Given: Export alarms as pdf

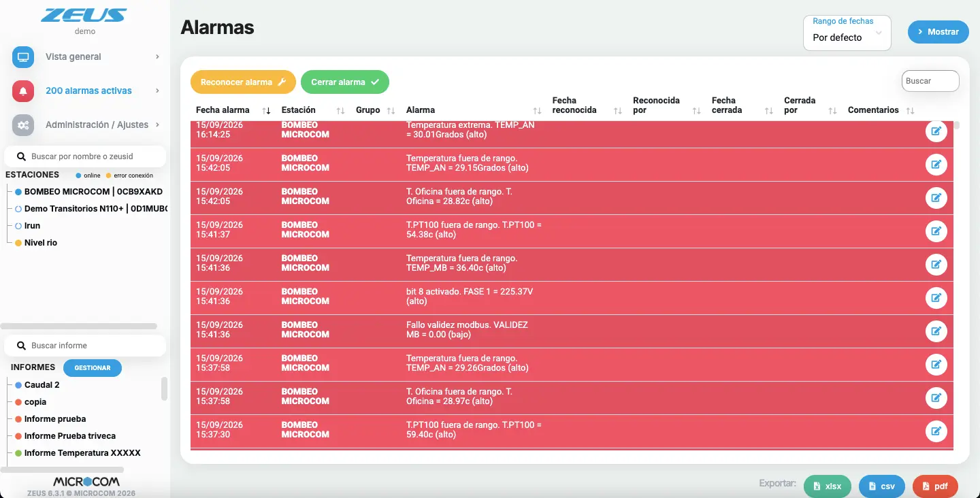Looking at the screenshot, I should coord(935,486).
